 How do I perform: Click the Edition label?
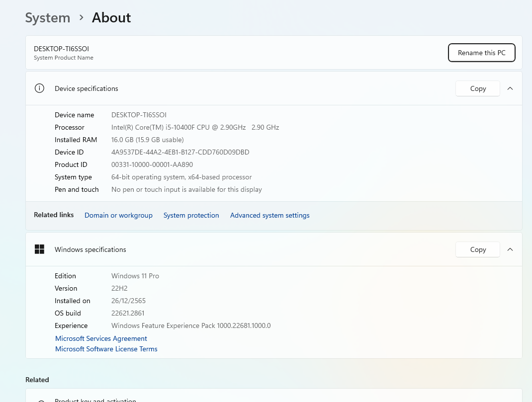click(65, 276)
